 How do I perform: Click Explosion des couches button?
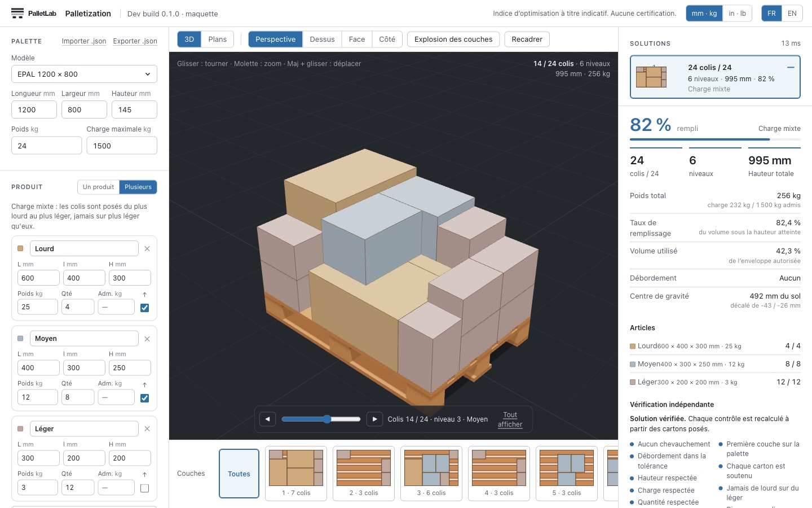click(x=453, y=39)
